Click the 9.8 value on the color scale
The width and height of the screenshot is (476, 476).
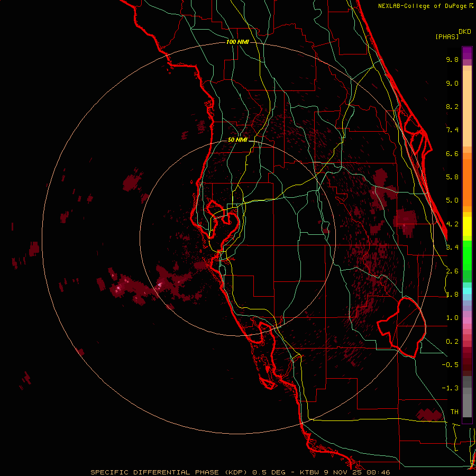click(452, 59)
